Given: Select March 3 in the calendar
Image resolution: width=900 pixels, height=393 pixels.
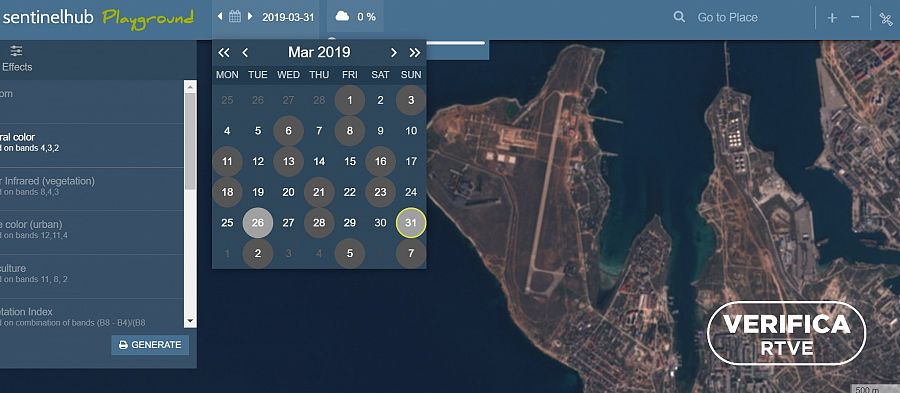Looking at the screenshot, I should pyautogui.click(x=411, y=100).
